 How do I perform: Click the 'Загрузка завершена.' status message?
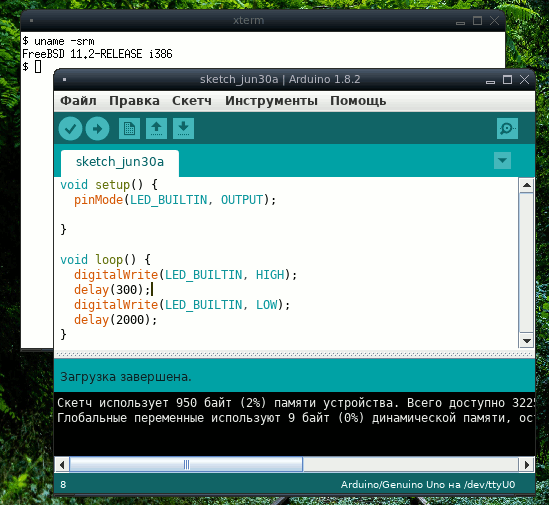(x=126, y=377)
